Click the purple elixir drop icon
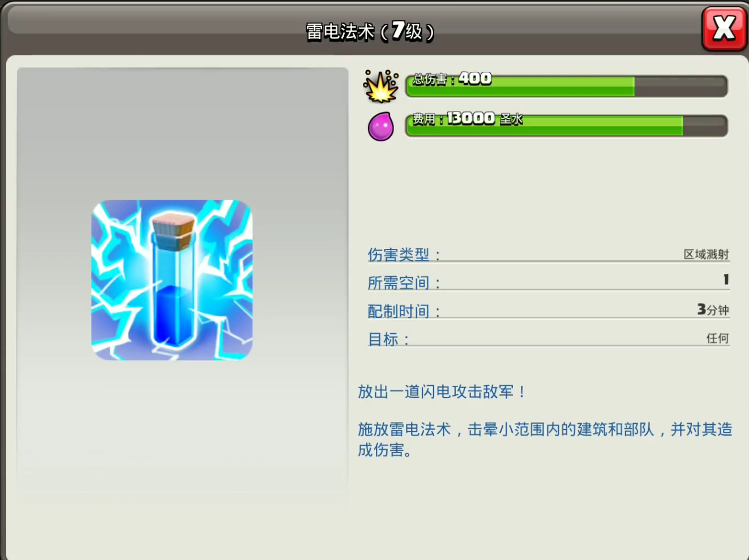The width and height of the screenshot is (749, 560). point(380,126)
